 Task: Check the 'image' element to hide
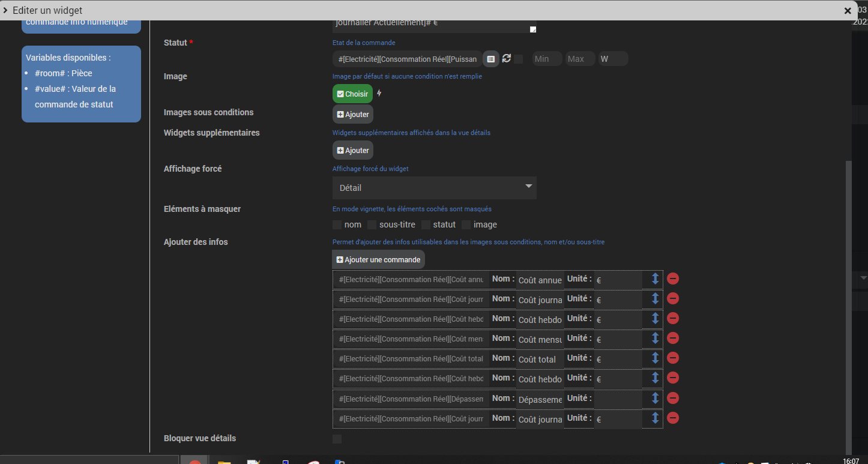tap(466, 225)
